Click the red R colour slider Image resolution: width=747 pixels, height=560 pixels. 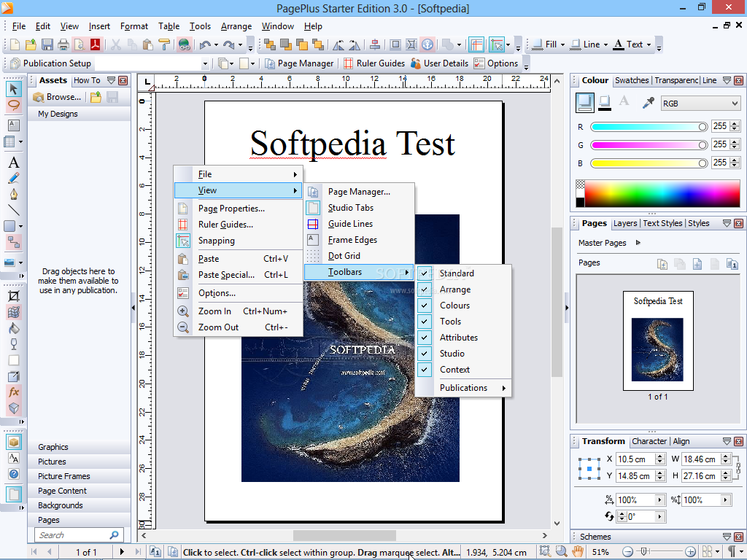(649, 127)
